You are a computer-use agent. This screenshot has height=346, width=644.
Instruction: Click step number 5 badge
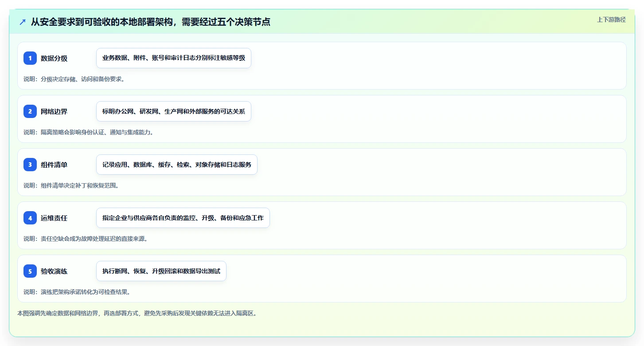[30, 271]
